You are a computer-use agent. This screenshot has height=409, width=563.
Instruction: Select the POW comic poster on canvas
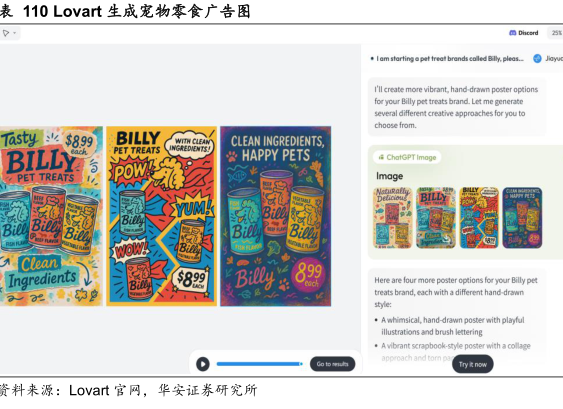pos(162,216)
